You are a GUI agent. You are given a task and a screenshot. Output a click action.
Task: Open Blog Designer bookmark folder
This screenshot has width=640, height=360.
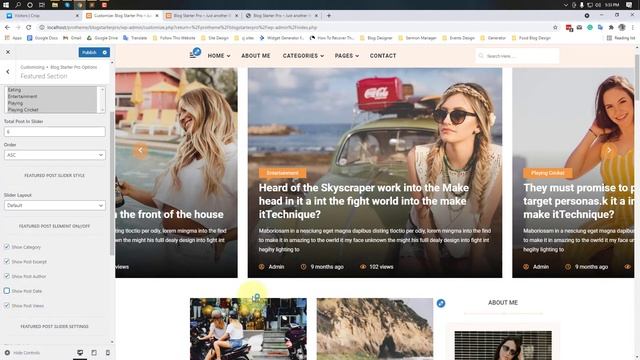[x=376, y=38]
